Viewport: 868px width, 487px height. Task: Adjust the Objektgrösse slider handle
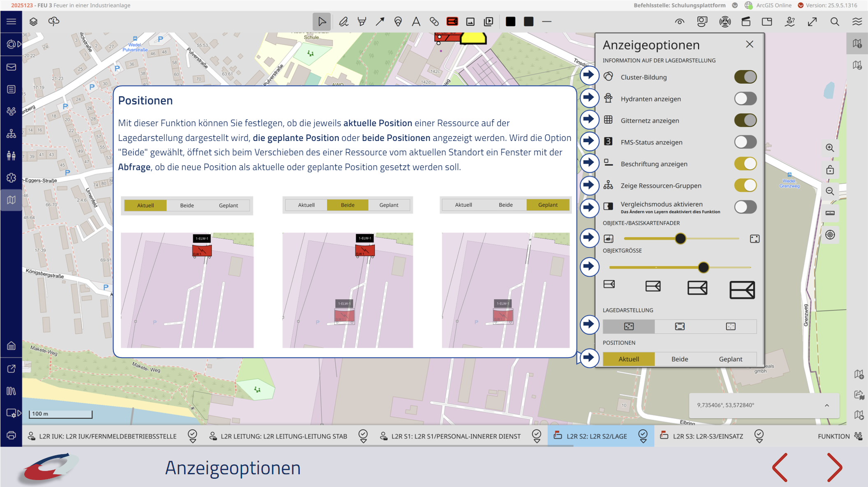[703, 267]
